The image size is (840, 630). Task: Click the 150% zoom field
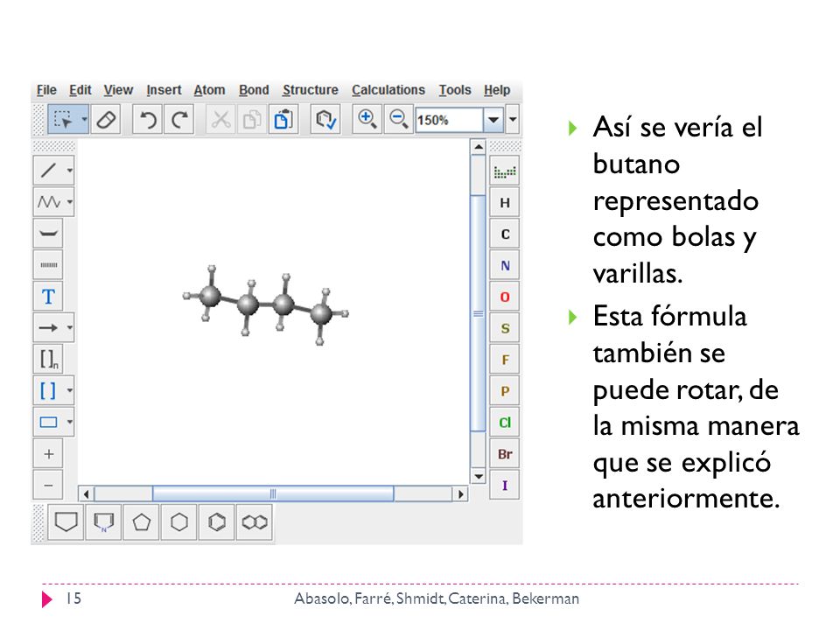click(449, 120)
